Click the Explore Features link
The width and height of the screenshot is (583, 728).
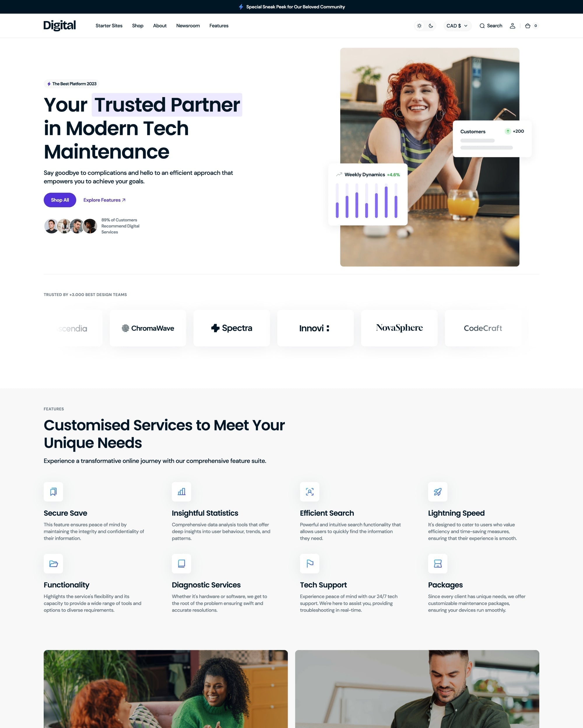coord(104,200)
